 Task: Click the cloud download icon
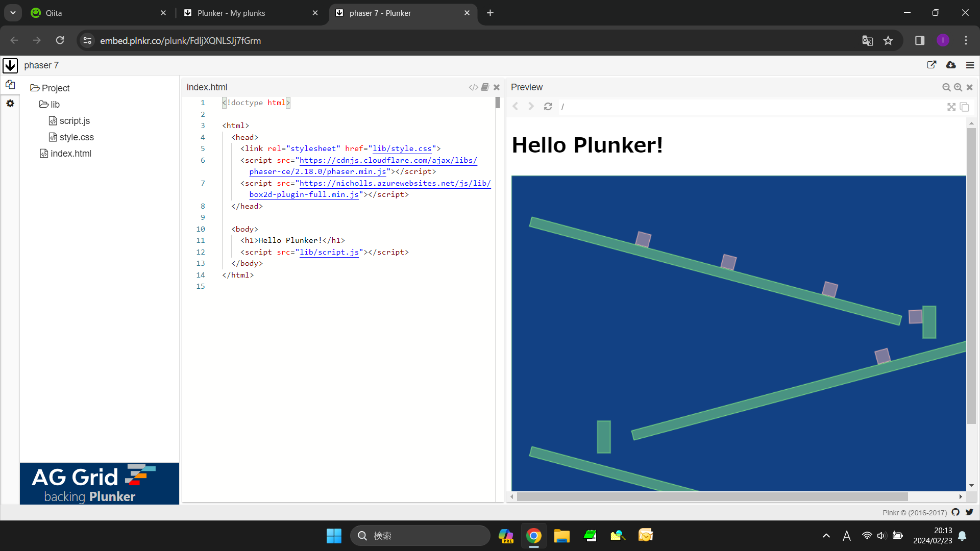coord(951,65)
